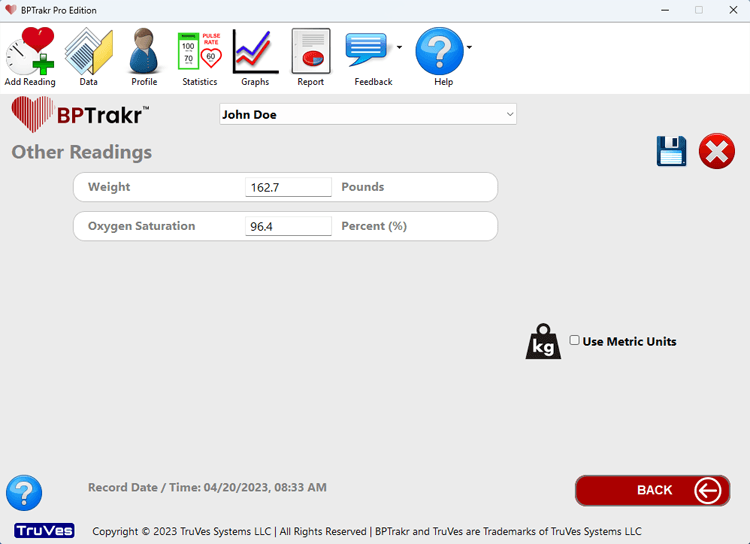Open the Add Reading tool

30,54
